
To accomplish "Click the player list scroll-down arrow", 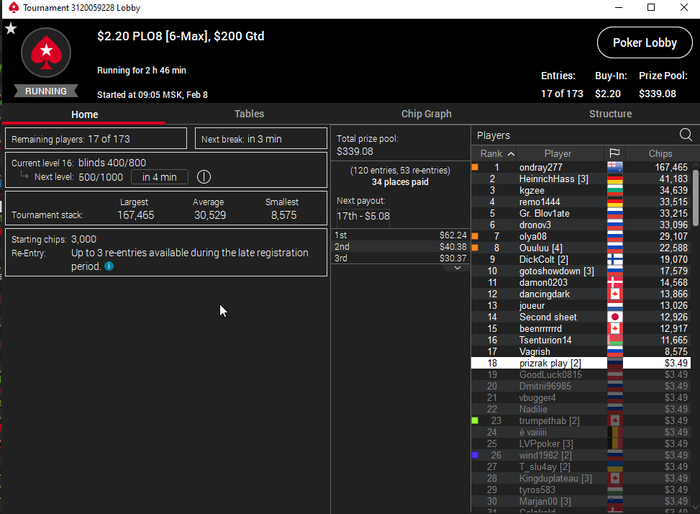I will (x=696, y=507).
